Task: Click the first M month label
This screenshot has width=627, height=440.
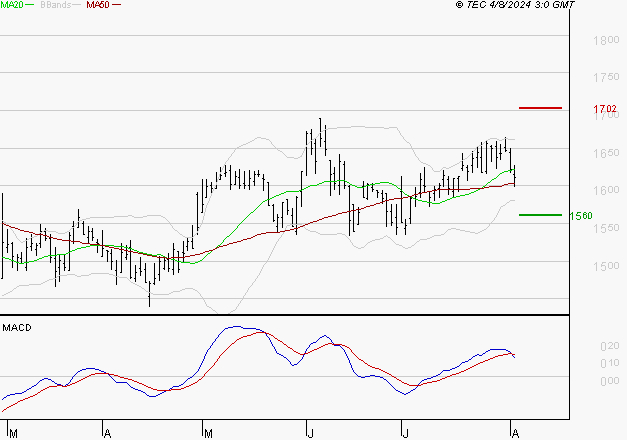Action: [13, 433]
